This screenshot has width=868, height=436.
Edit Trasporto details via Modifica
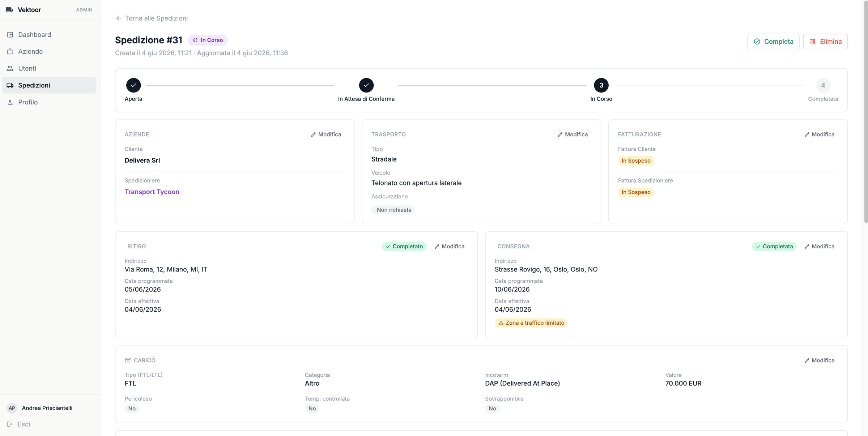click(x=573, y=134)
